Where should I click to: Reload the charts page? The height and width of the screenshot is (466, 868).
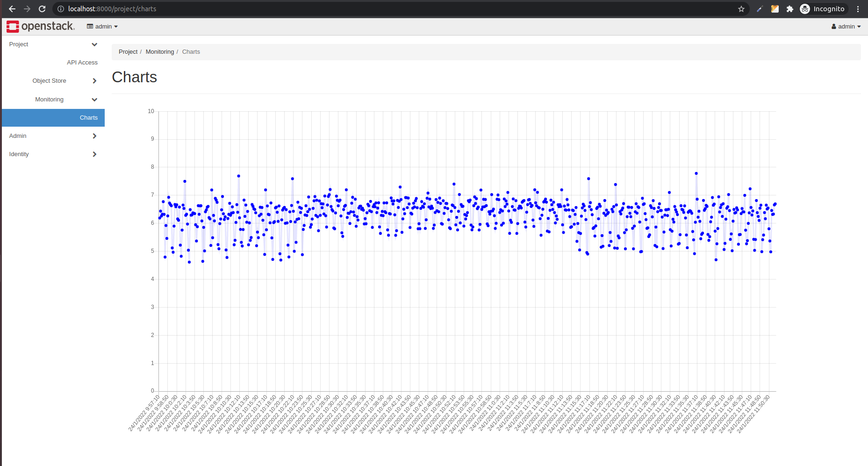42,9
